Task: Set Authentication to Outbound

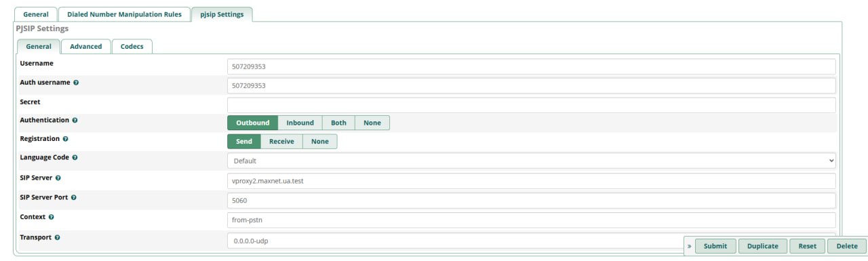Action: click(x=252, y=123)
